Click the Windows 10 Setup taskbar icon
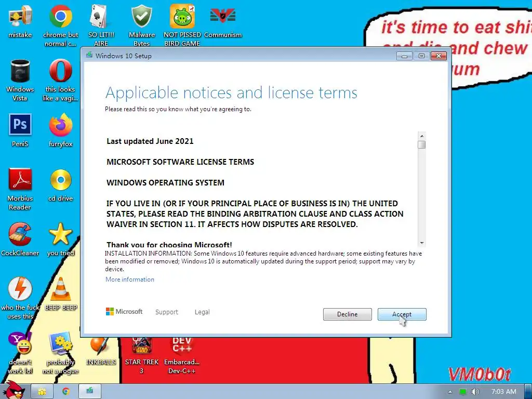Screen dimensions: 532x399 pos(89,391)
